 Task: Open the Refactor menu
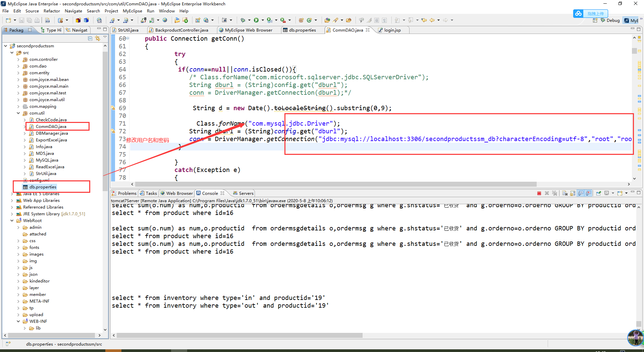click(52, 11)
